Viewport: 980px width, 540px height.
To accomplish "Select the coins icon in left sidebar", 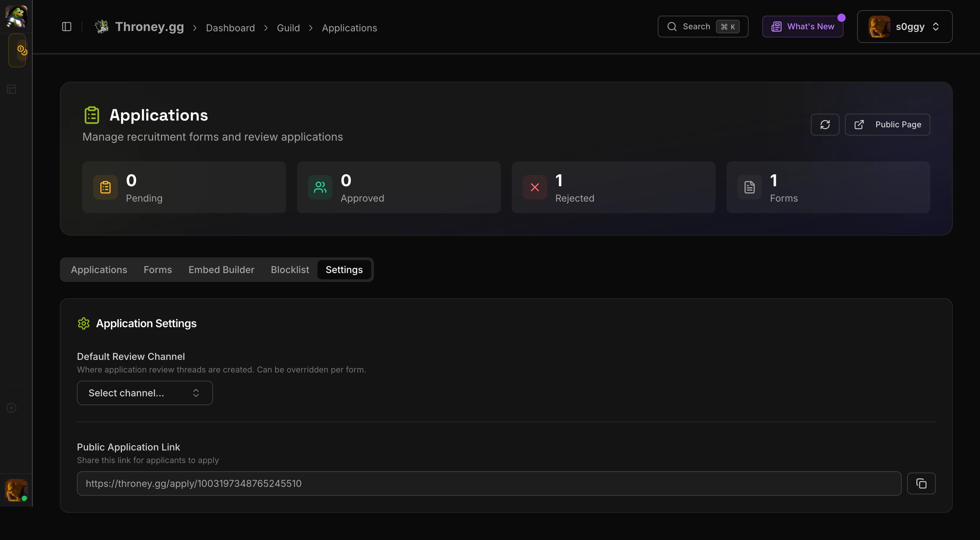I will [x=22, y=50].
